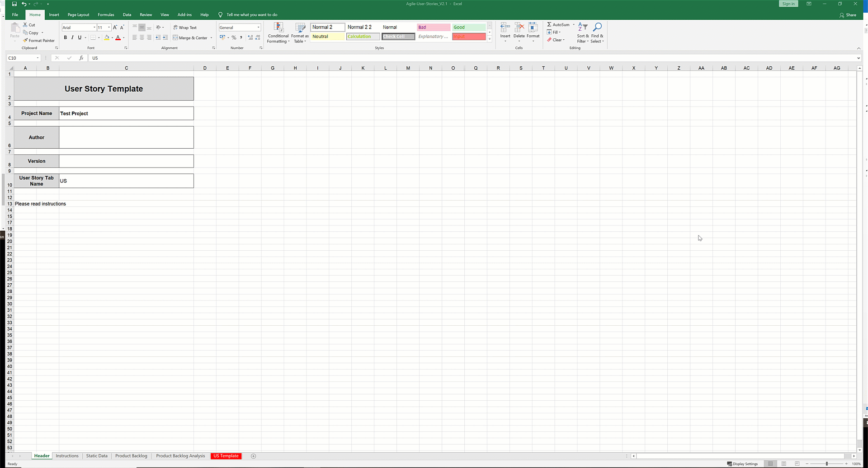Toggle bold formatting

(66, 37)
